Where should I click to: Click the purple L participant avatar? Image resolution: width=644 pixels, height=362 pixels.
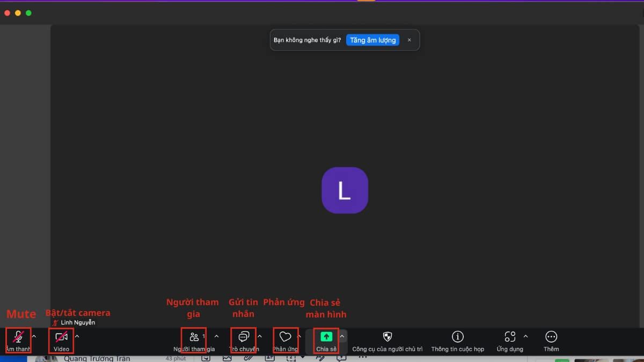[x=345, y=190]
